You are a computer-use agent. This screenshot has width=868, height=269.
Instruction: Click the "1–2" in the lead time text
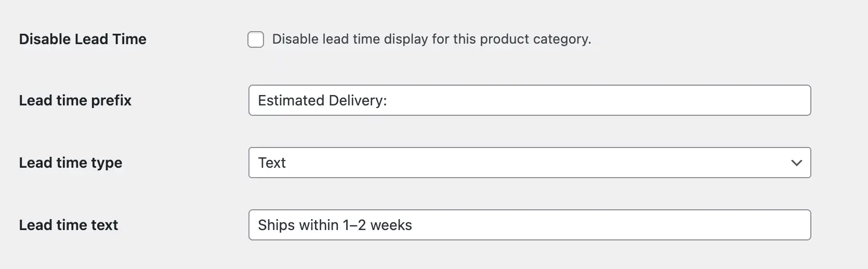pos(354,225)
